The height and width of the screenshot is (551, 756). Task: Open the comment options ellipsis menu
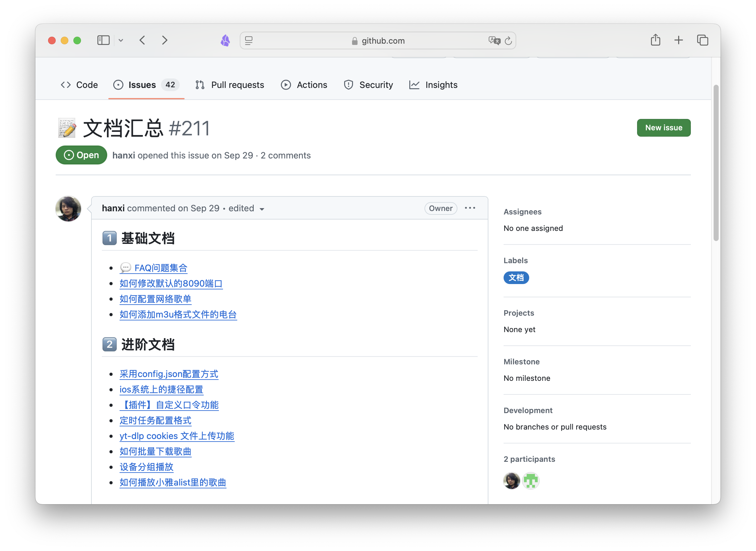point(470,208)
